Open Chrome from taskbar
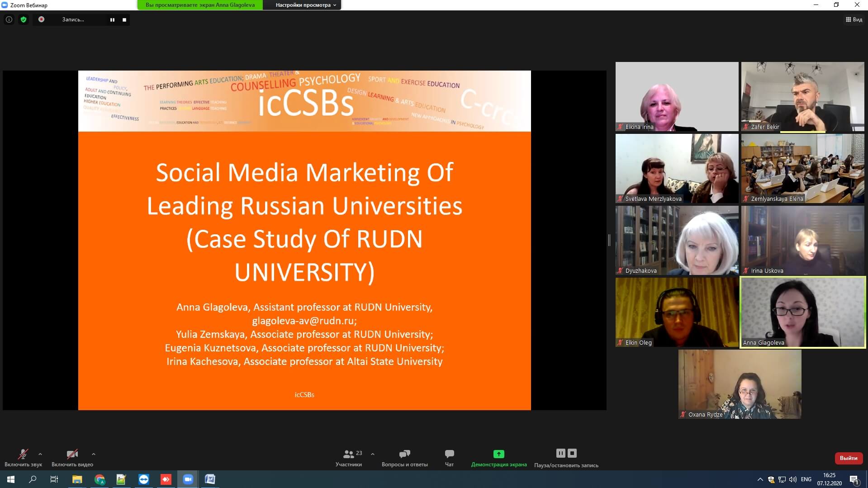Image resolution: width=868 pixels, height=488 pixels. [100, 479]
